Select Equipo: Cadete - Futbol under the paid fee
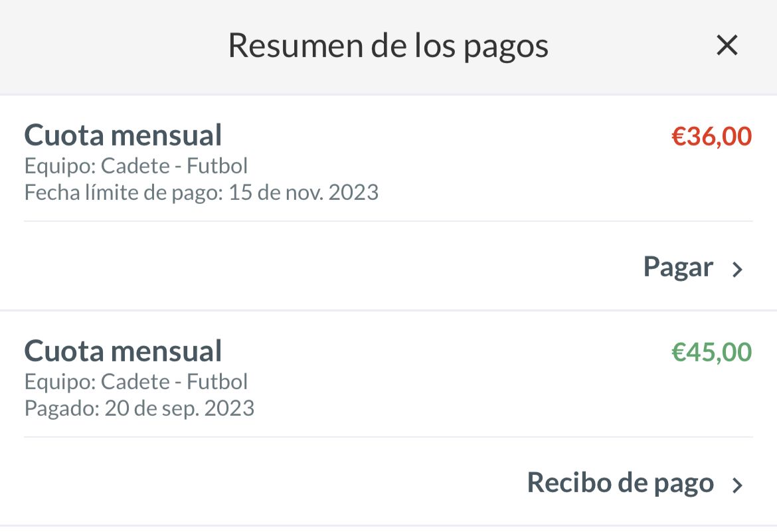This screenshot has height=532, width=777. tap(136, 382)
